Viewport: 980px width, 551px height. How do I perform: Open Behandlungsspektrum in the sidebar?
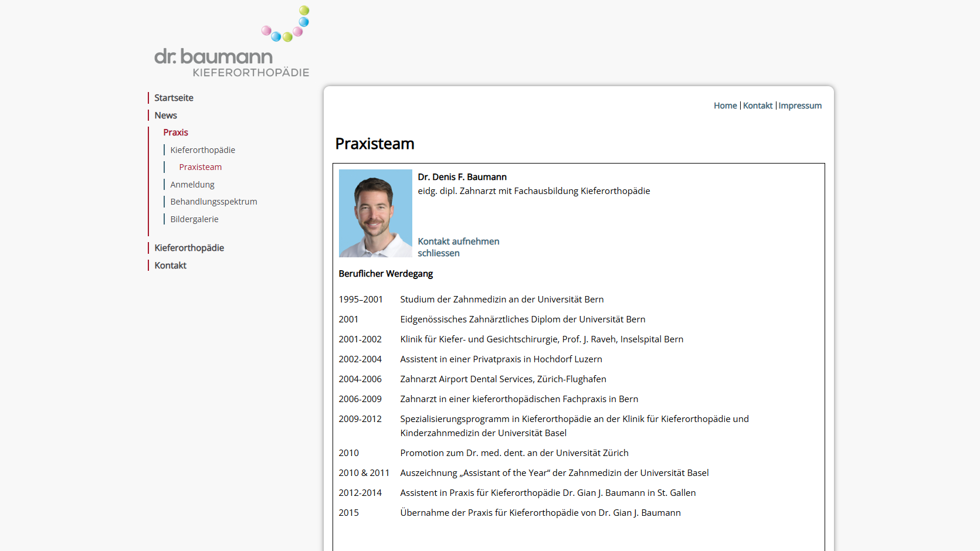(213, 202)
